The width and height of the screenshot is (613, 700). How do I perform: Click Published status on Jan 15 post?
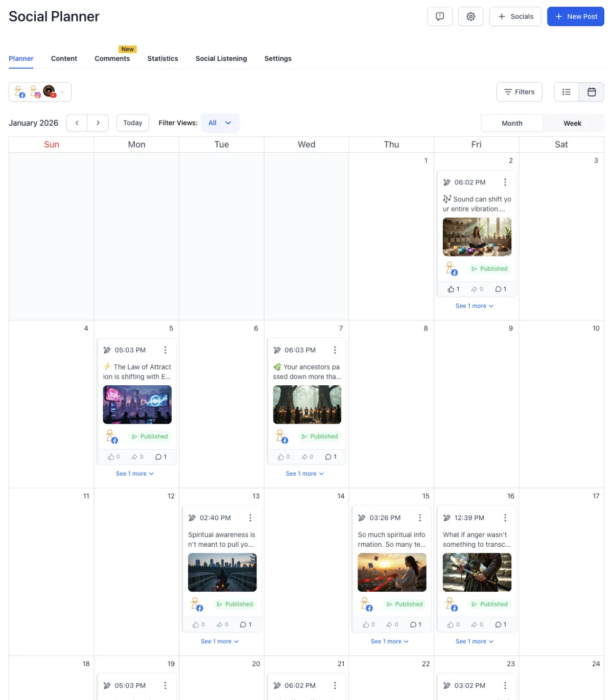[x=405, y=604]
